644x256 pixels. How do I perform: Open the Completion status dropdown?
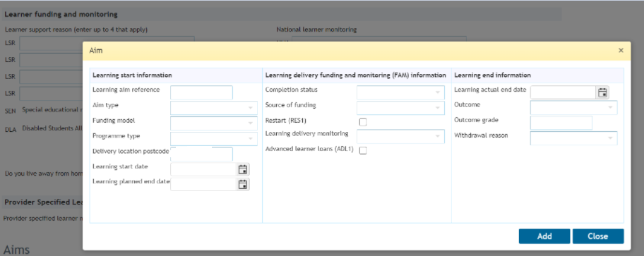tap(400, 92)
